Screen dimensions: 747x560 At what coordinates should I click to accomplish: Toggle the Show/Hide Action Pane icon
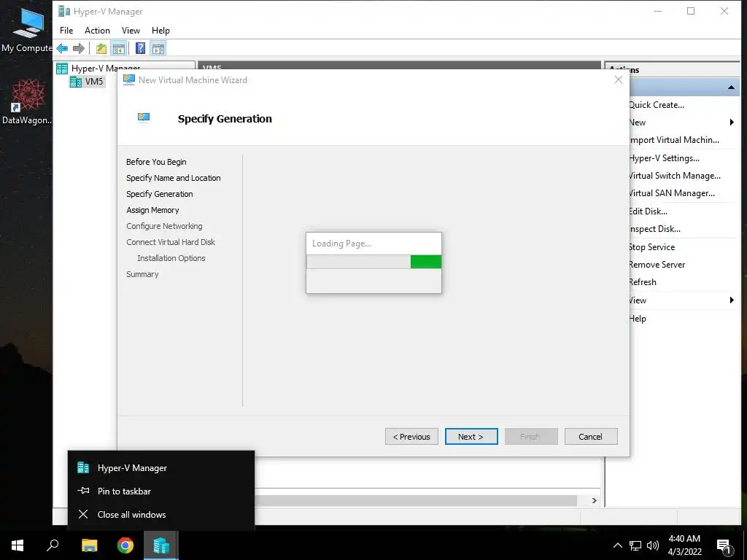click(x=158, y=48)
